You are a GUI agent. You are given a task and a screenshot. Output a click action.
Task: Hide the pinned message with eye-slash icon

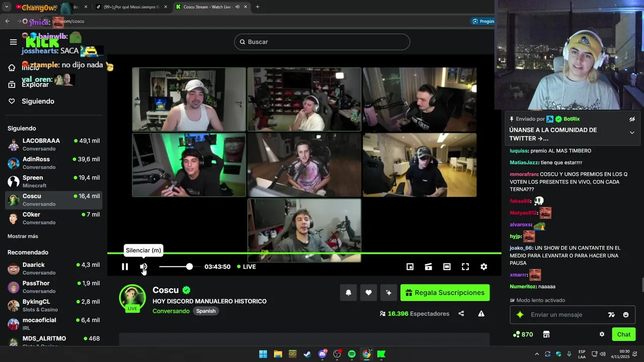(x=632, y=119)
